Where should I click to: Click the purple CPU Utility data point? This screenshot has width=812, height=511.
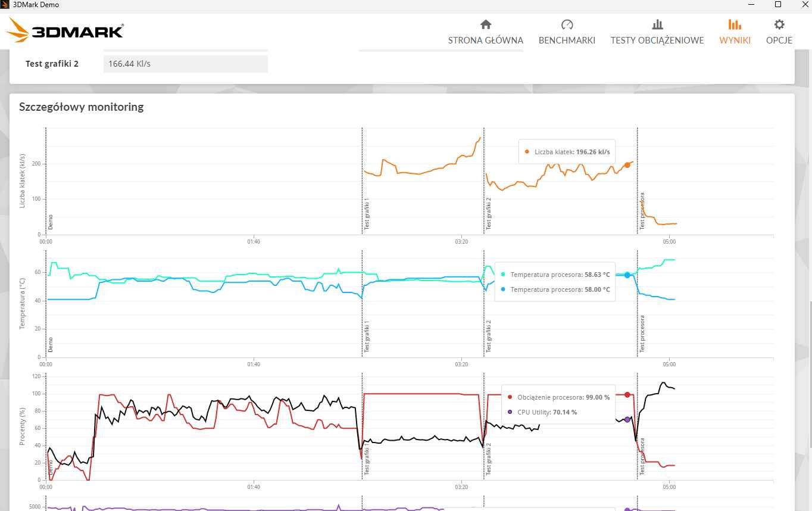tap(627, 420)
